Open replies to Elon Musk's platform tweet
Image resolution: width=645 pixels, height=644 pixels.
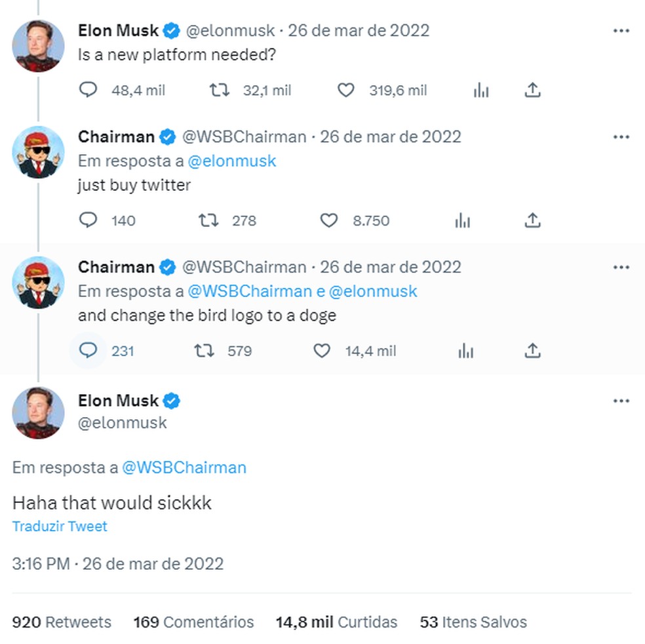(87, 90)
